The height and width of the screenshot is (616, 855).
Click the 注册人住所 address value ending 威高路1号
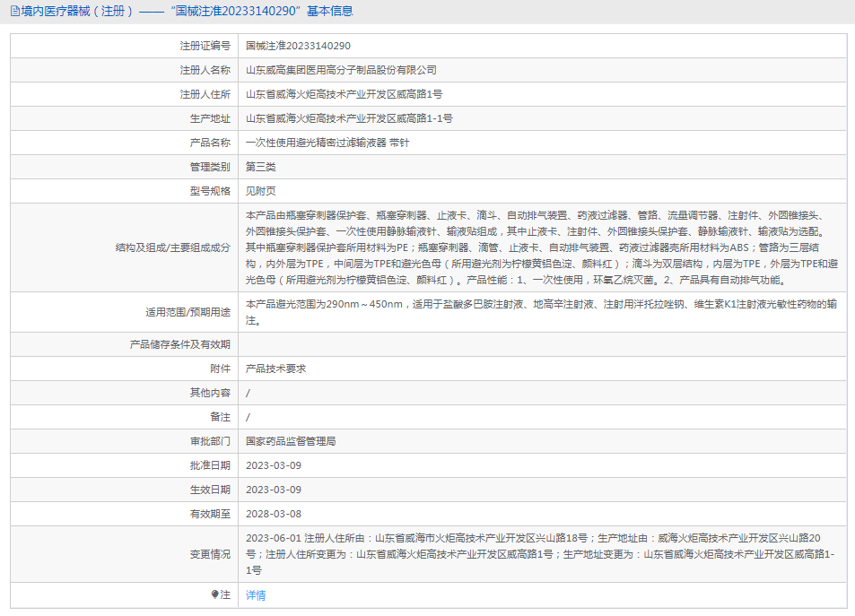pos(345,94)
